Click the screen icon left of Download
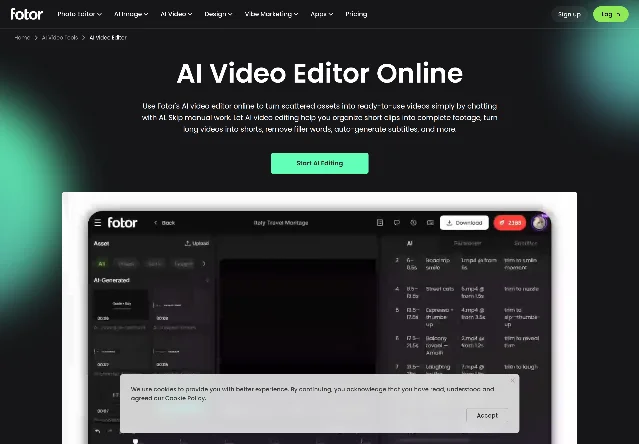Viewport: 639px width, 444px height. click(x=430, y=222)
